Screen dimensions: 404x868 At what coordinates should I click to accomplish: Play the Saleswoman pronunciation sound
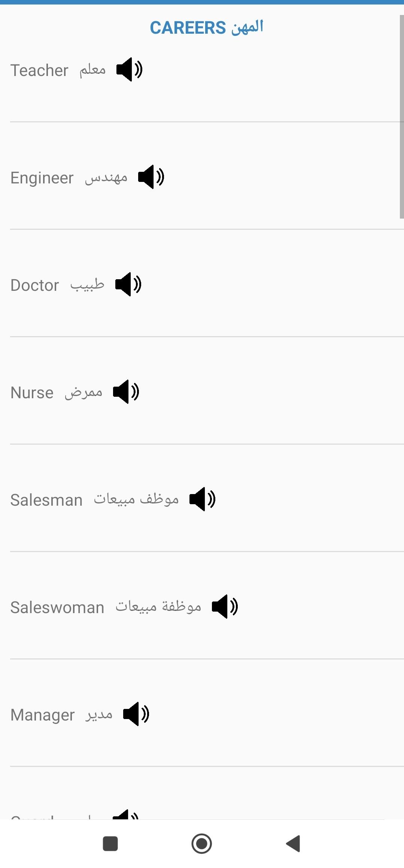pos(225,607)
